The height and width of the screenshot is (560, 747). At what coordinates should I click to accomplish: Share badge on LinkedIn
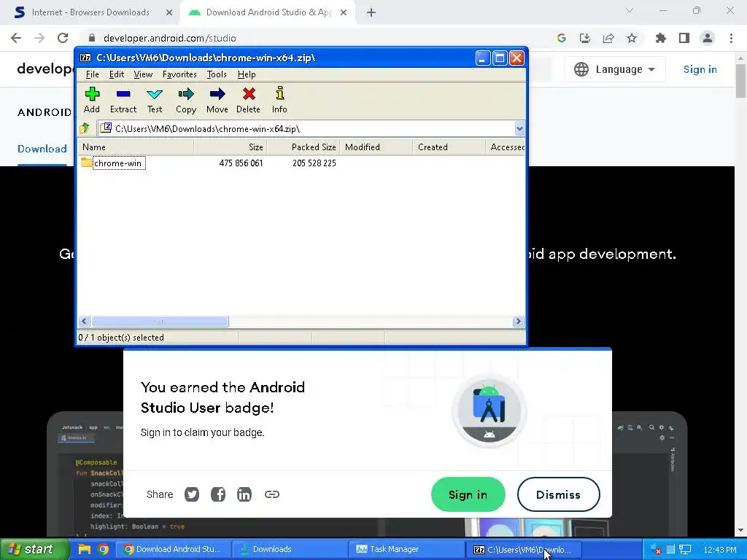[x=244, y=494]
